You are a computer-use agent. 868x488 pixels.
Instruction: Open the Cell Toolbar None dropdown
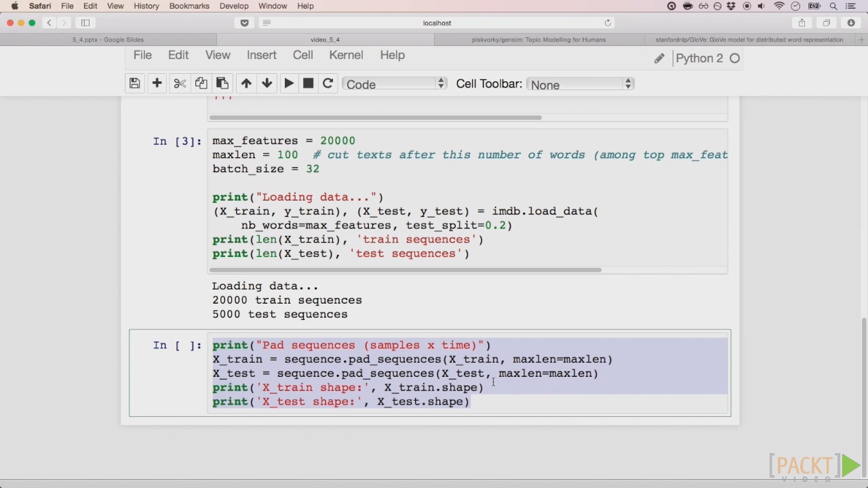[580, 84]
